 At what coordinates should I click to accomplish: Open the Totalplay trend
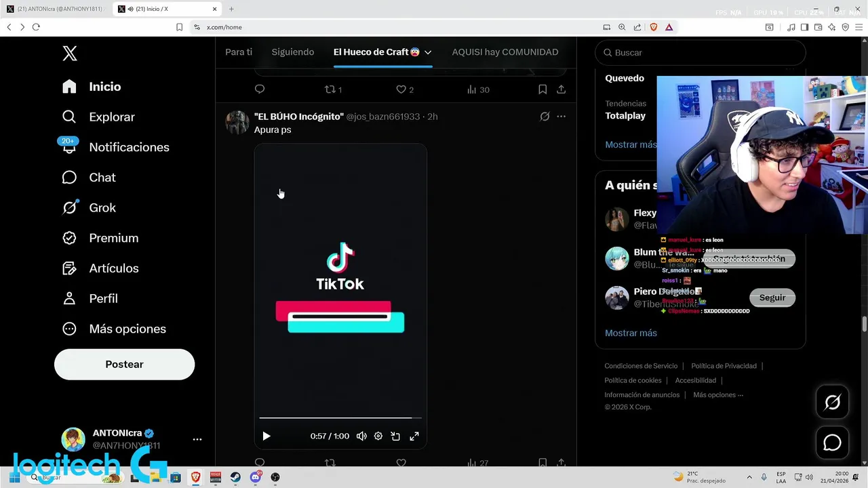click(625, 116)
